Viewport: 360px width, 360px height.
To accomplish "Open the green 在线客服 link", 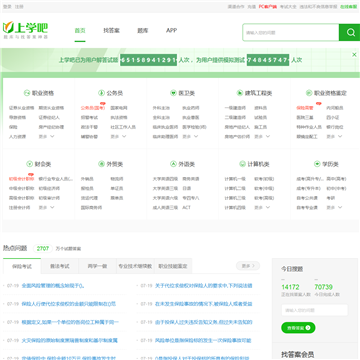I will click(x=349, y=7).
